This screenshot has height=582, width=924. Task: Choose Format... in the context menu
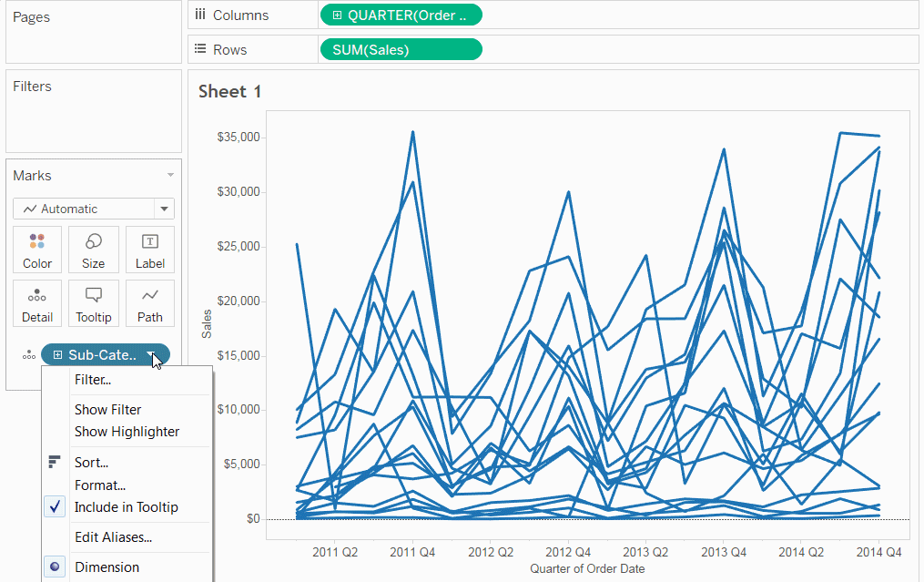pos(100,485)
